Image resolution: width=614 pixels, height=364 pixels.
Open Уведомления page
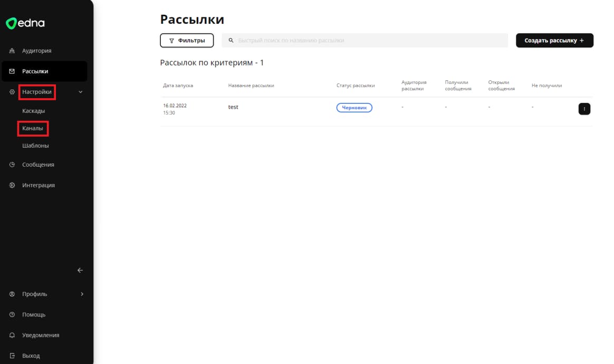pyautogui.click(x=41, y=335)
